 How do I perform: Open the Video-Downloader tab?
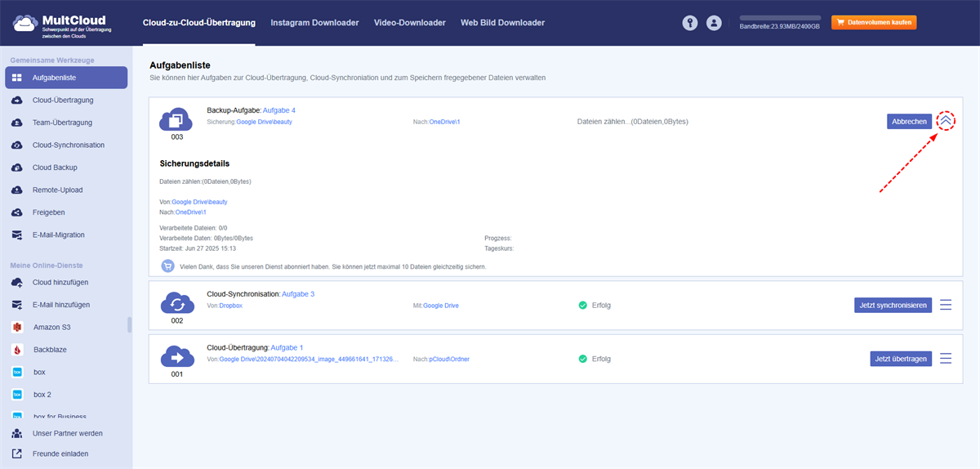[x=410, y=23]
